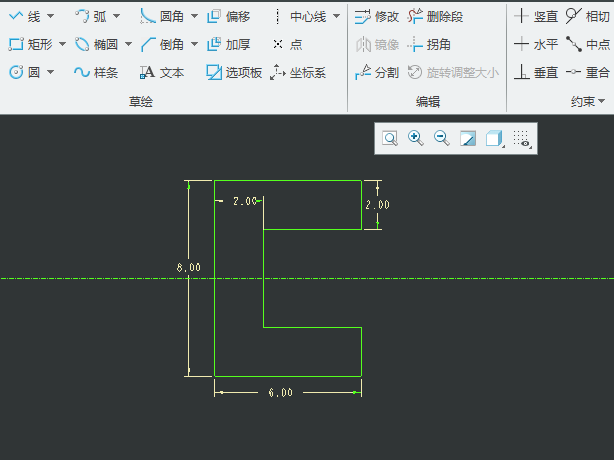
Task: Select the 样条 (Spline) tool
Action: [x=96, y=72]
